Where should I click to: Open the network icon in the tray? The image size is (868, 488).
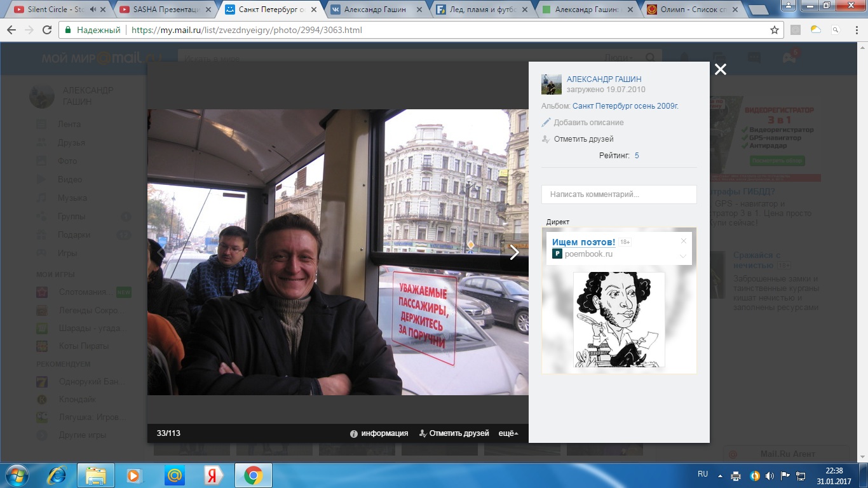point(801,475)
